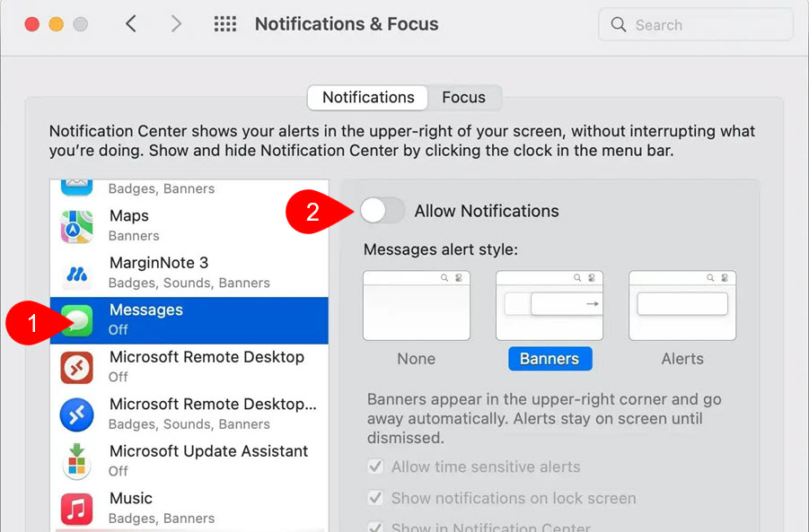Click the Microsoft Update Assistant icon
The height and width of the screenshot is (532, 809).
click(77, 461)
